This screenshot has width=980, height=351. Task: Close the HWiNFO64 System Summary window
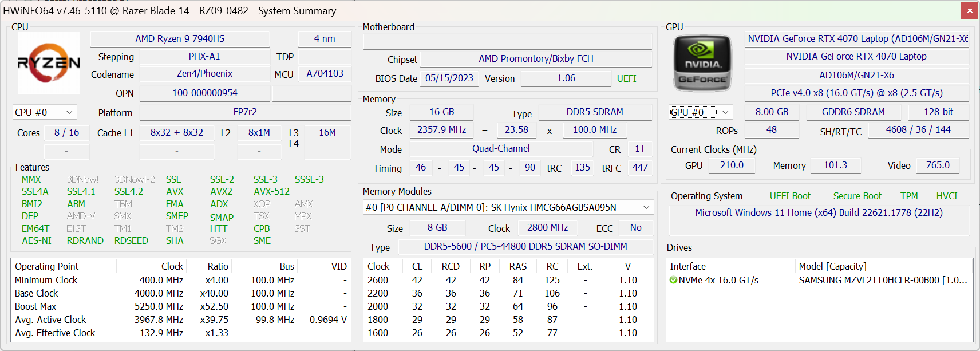970,10
